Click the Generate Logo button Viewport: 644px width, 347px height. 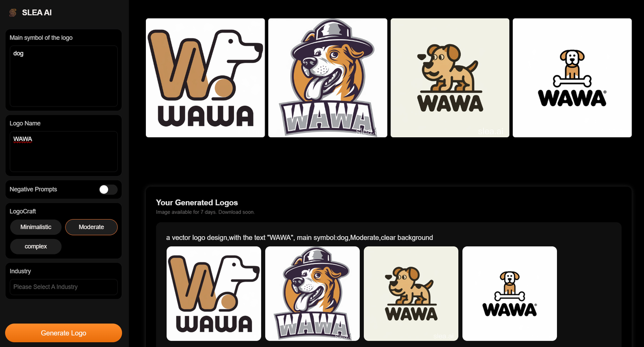63,333
